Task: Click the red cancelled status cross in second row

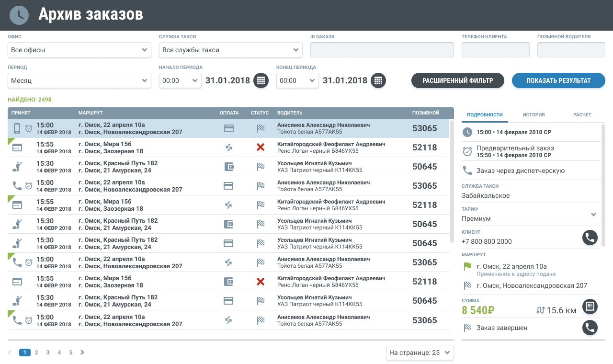Action: 261,148
